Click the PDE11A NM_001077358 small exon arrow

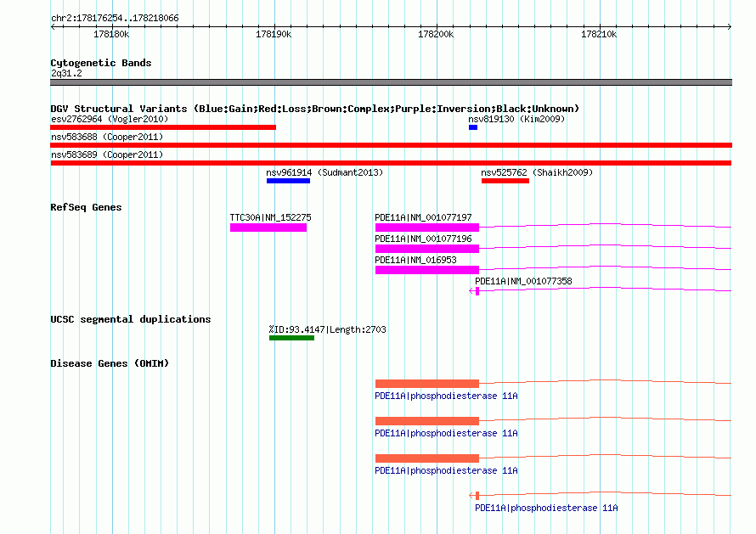tap(477, 291)
